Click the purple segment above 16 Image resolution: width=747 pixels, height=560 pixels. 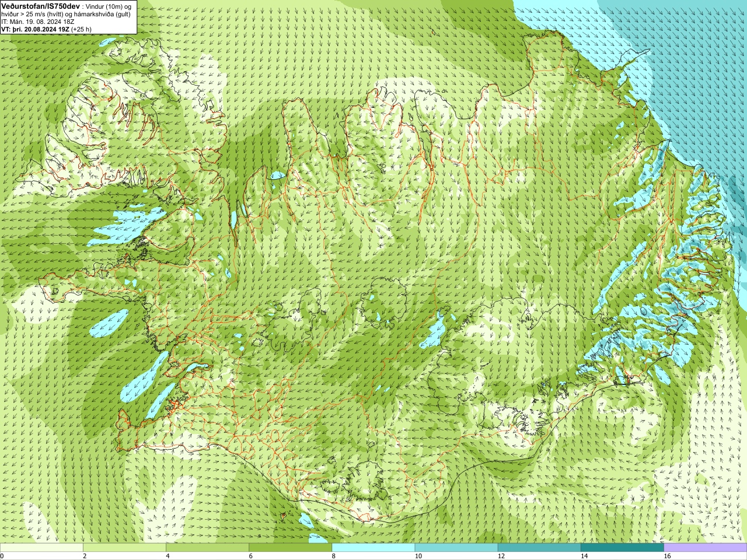[x=706, y=548]
